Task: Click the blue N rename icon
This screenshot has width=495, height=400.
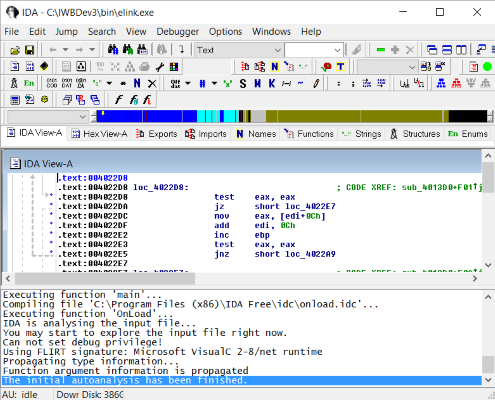Action: pos(137,83)
